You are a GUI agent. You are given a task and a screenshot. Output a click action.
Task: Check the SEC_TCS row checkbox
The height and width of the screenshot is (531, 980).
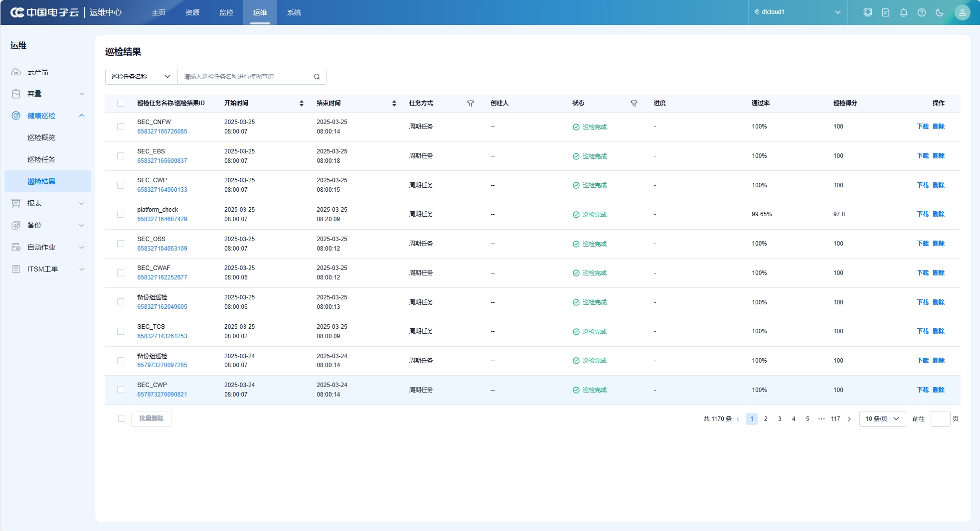[x=121, y=331]
